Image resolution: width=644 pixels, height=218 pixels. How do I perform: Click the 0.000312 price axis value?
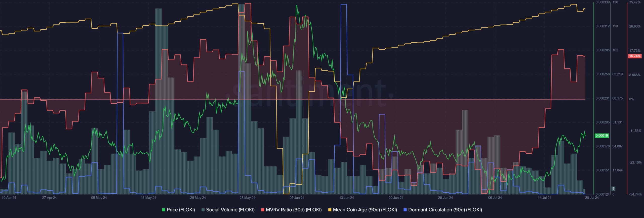point(602,26)
